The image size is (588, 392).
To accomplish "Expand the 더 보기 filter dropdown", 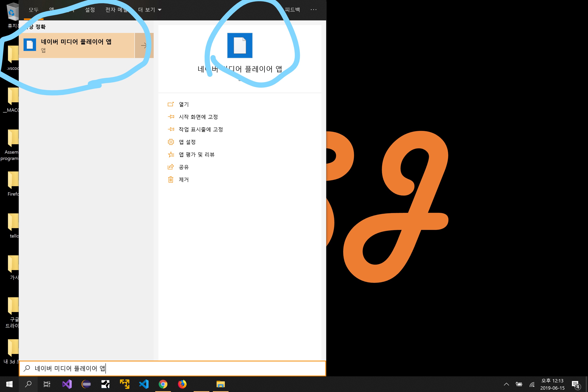I will click(150, 10).
